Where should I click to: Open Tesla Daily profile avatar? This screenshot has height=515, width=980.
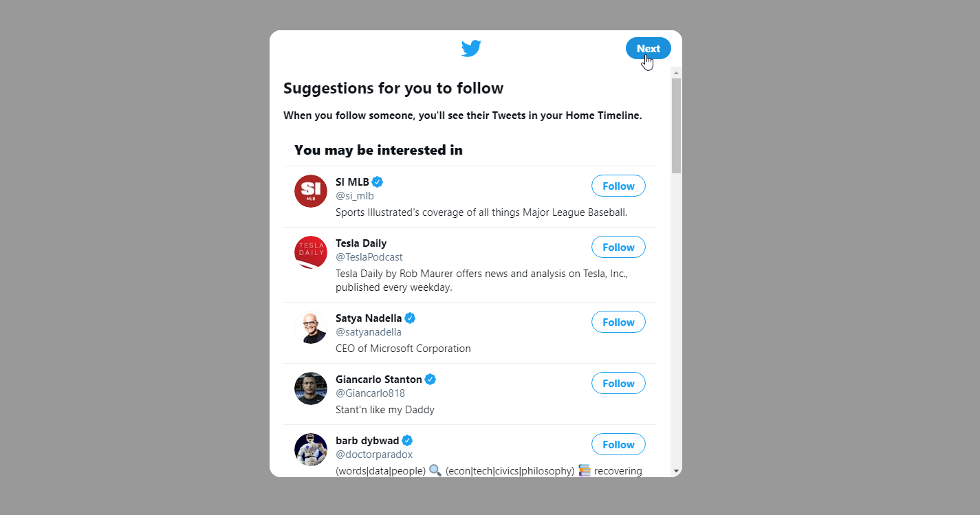coord(311,252)
